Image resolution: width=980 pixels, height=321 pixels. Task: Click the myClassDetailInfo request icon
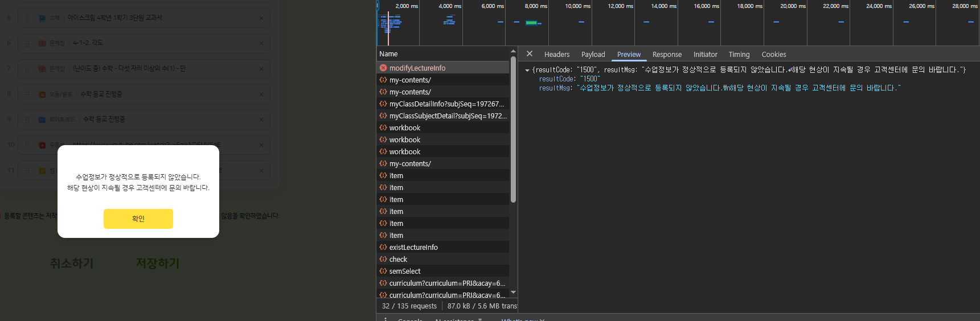(383, 104)
